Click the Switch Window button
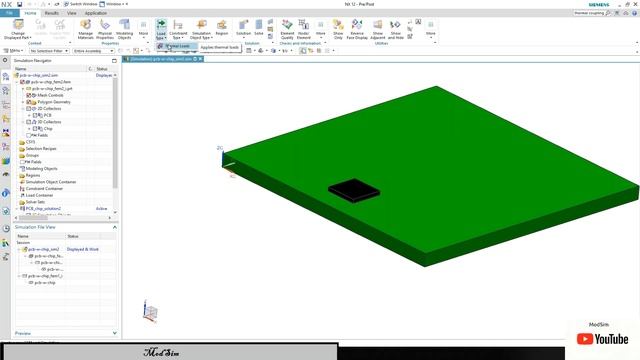 tap(80, 4)
